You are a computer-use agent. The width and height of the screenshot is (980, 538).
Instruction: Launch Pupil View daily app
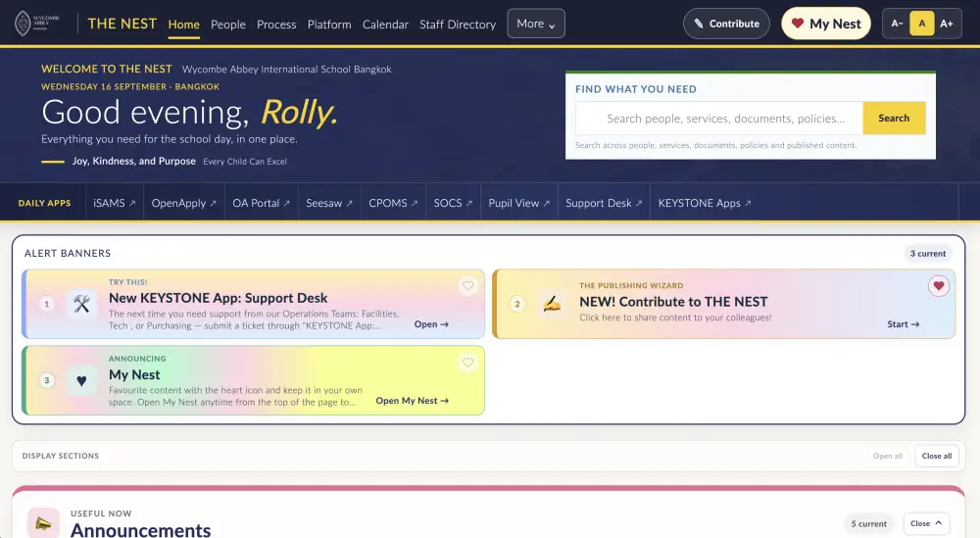pos(518,203)
